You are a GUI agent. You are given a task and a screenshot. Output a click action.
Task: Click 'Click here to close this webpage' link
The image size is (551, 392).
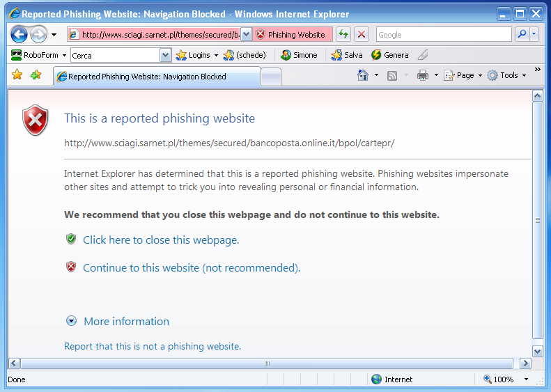point(161,240)
